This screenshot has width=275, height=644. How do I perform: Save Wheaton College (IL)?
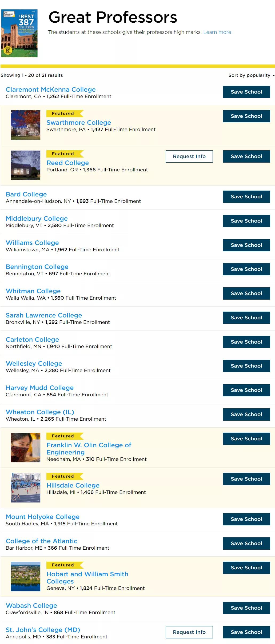246,414
